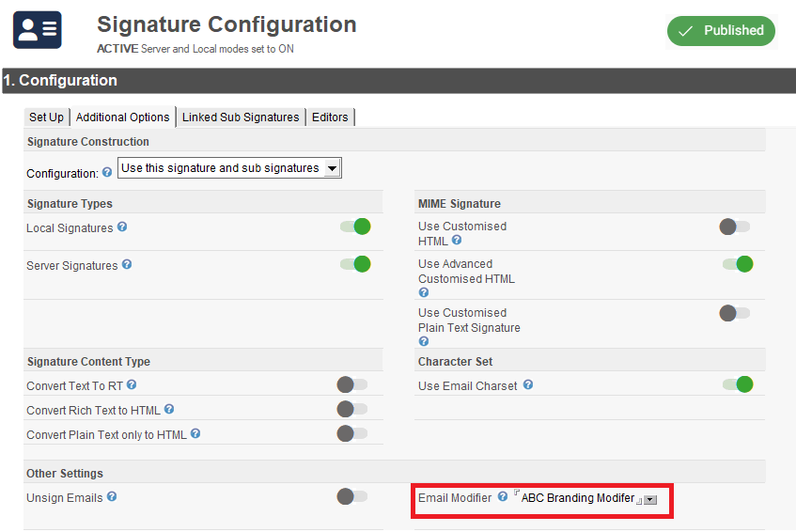Click help icon beside Local Signatures
The width and height of the screenshot is (796, 532).
[122, 227]
